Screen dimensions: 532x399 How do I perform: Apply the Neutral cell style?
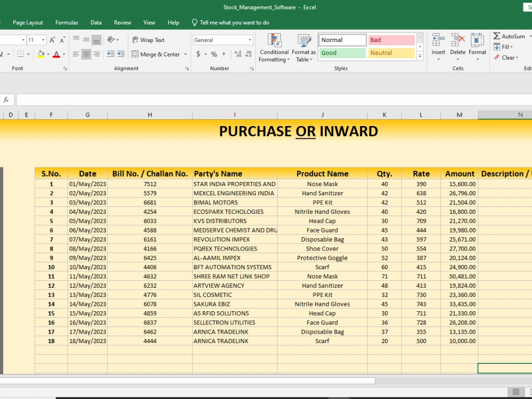tap(391, 53)
